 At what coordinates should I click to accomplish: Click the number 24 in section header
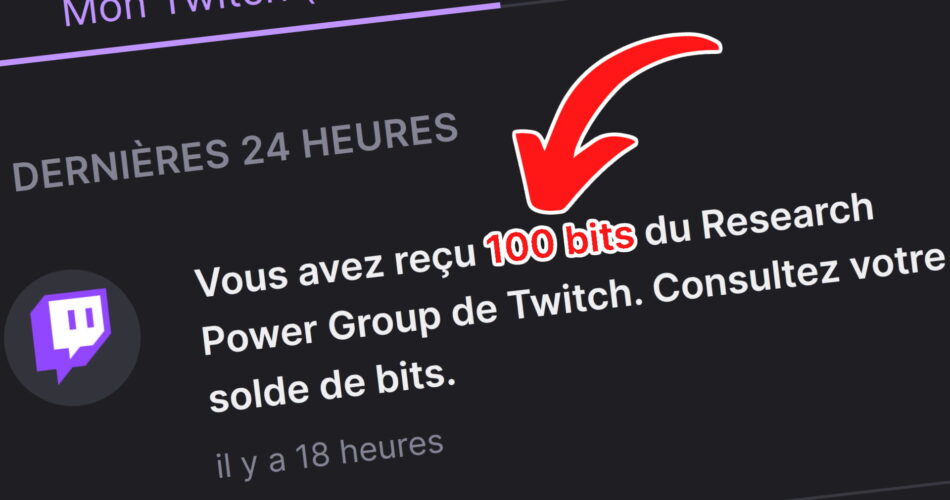pos(265,150)
